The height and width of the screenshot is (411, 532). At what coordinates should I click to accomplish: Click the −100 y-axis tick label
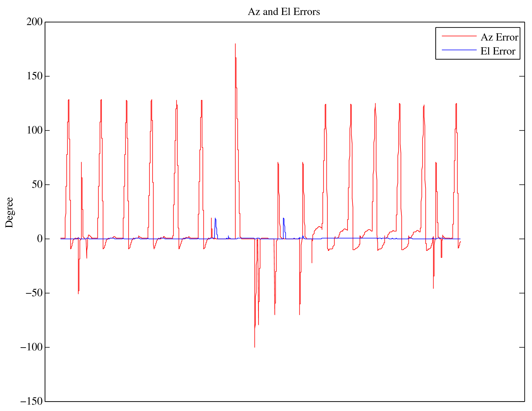pos(31,347)
